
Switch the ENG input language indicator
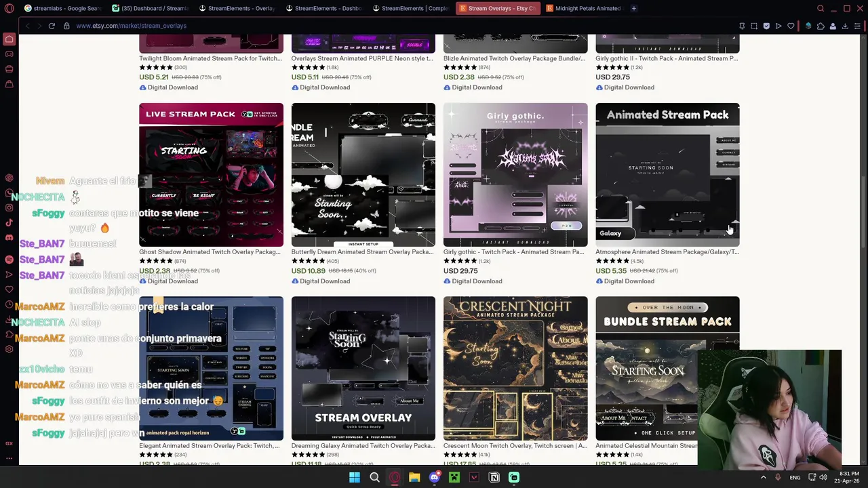tap(795, 477)
